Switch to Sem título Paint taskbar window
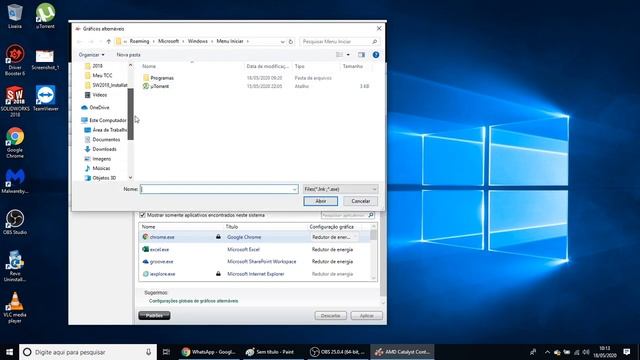 [x=272, y=352]
